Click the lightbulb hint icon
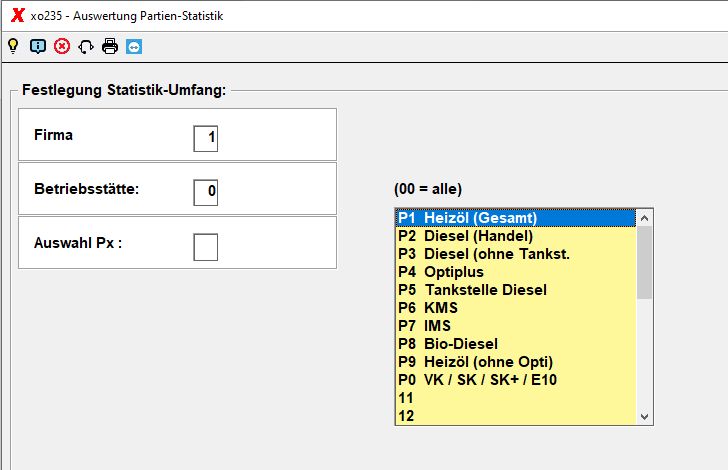 tap(13, 46)
